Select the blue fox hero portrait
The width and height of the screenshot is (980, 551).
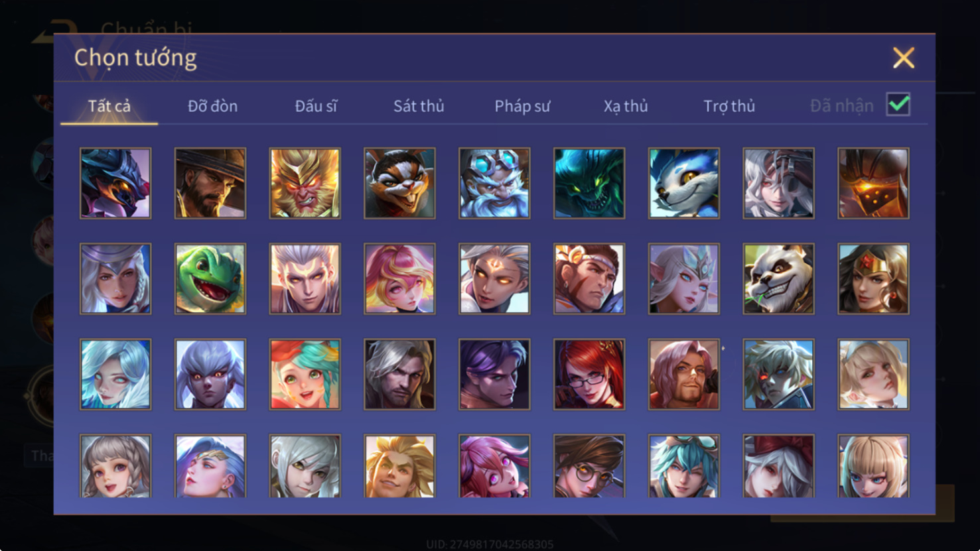pyautogui.click(x=684, y=183)
